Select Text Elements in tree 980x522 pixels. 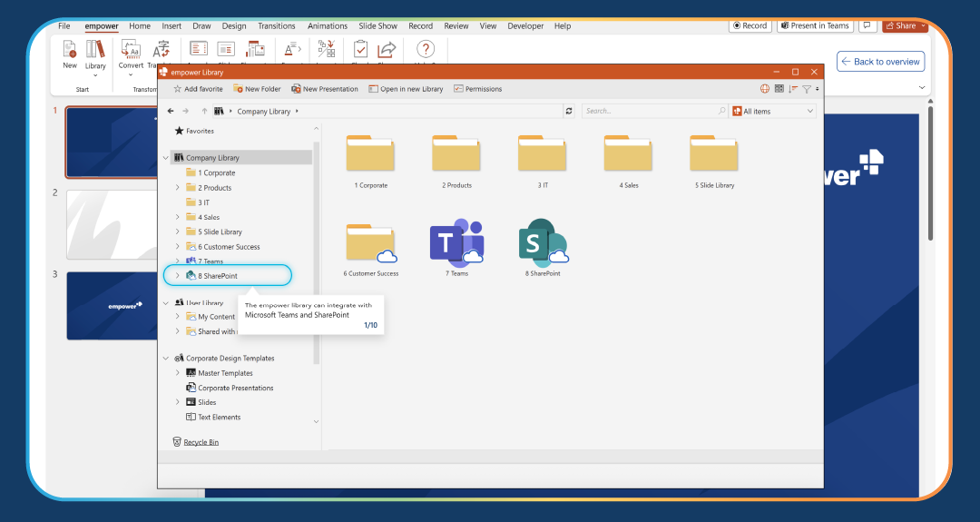point(213,417)
